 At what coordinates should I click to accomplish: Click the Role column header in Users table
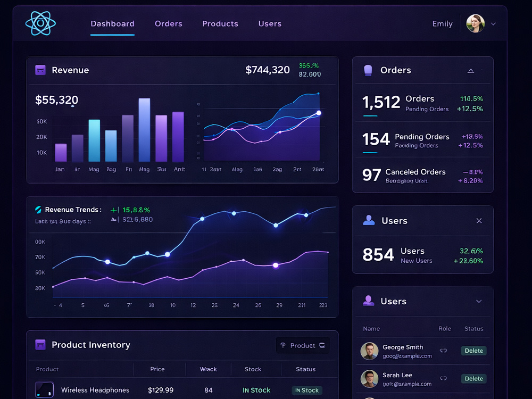(444, 329)
